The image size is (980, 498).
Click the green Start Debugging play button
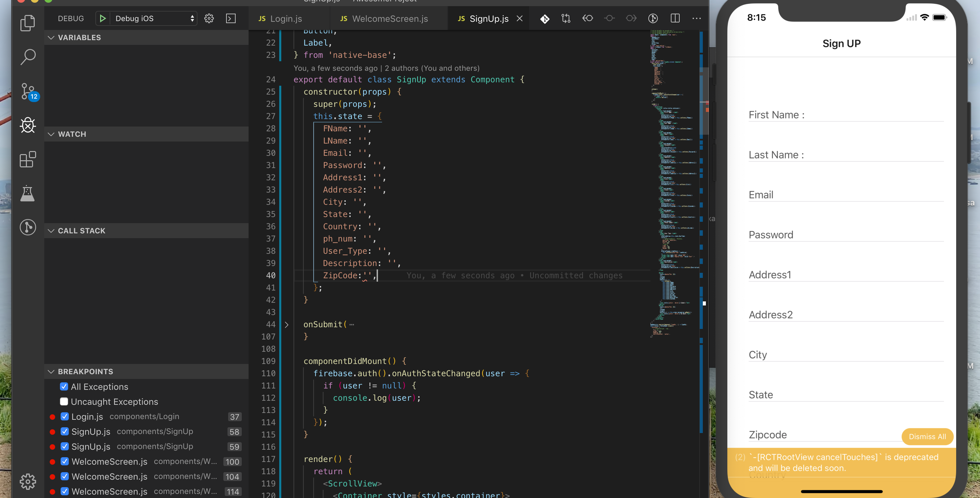pos(102,18)
